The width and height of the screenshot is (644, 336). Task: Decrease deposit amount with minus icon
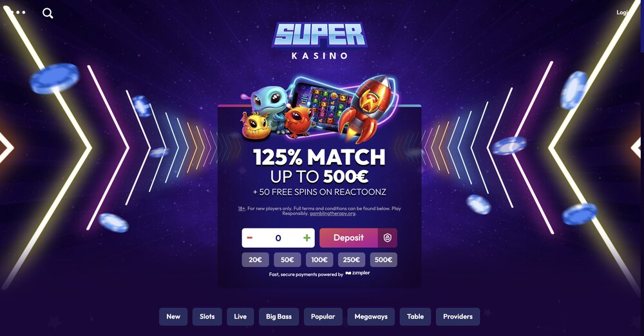250,238
